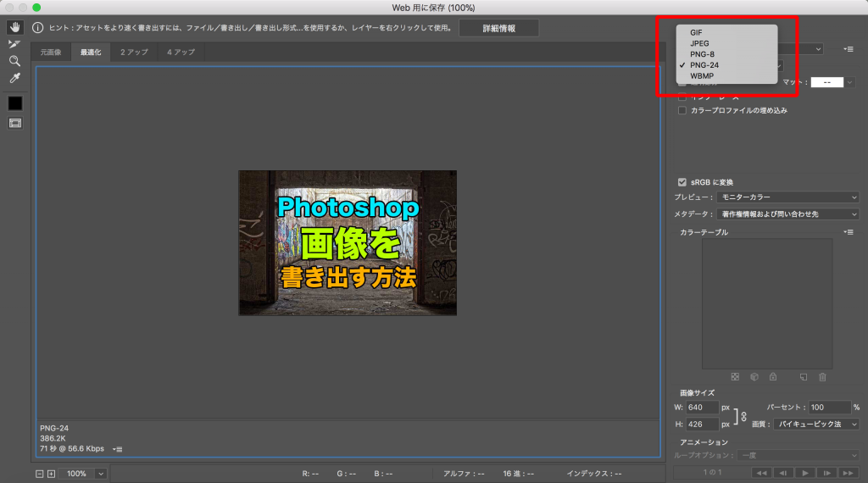868x483 pixels.
Task: Switch to the 4 アップ tab
Action: (181, 52)
